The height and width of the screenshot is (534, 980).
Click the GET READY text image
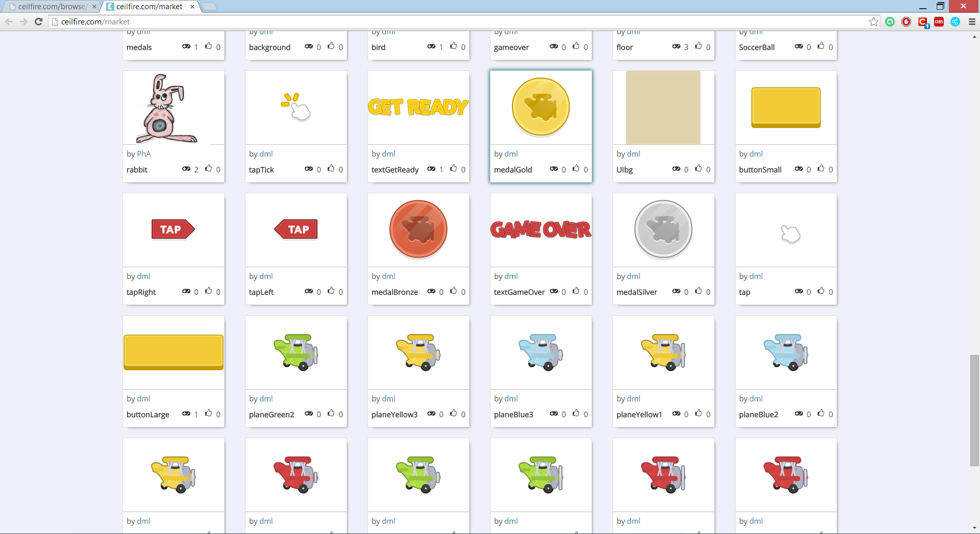point(418,107)
